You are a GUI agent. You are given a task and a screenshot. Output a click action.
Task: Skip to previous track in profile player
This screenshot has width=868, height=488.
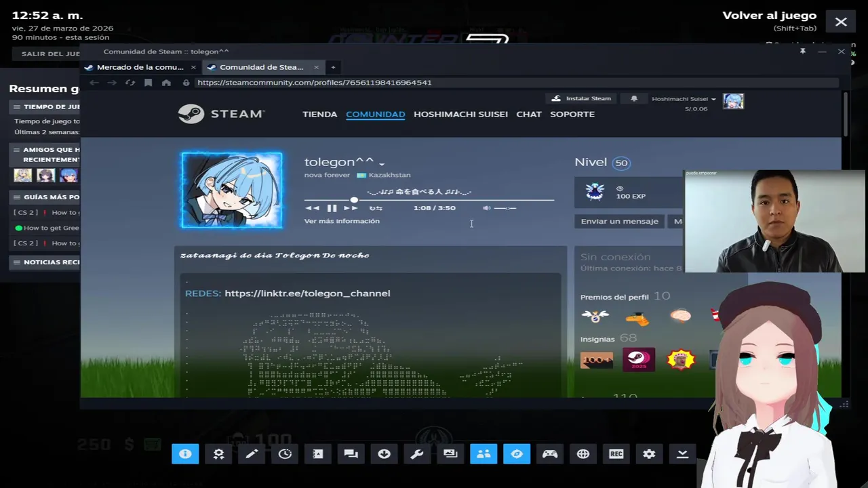(x=312, y=208)
